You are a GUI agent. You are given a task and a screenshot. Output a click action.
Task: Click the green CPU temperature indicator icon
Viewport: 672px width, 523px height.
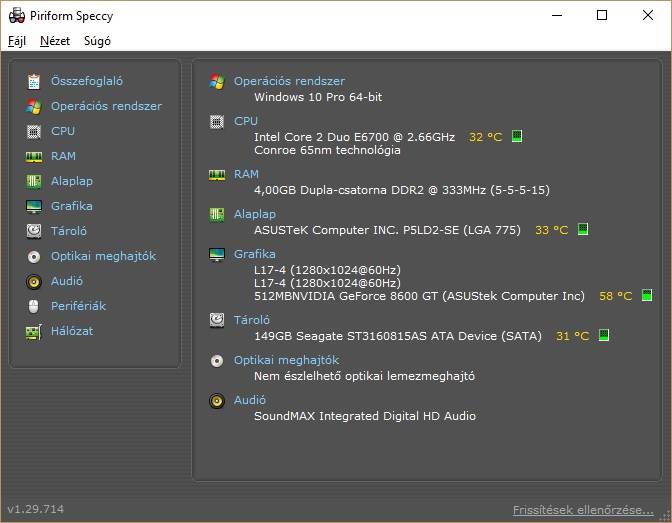click(517, 136)
